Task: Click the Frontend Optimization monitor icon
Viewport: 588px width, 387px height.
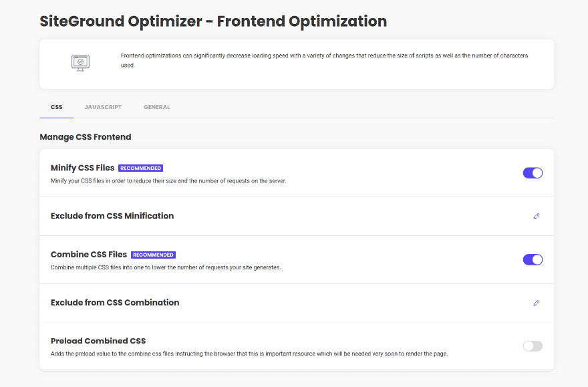Action: (x=80, y=62)
